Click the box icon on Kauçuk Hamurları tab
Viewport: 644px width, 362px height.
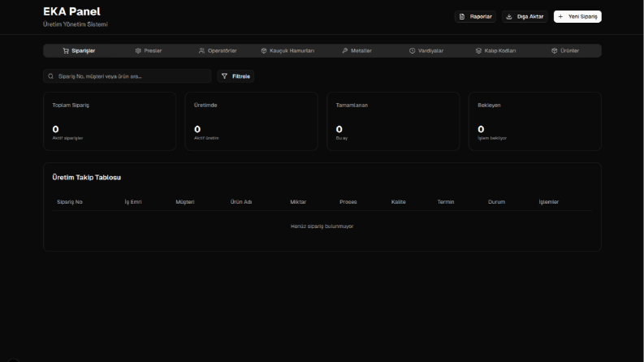264,51
